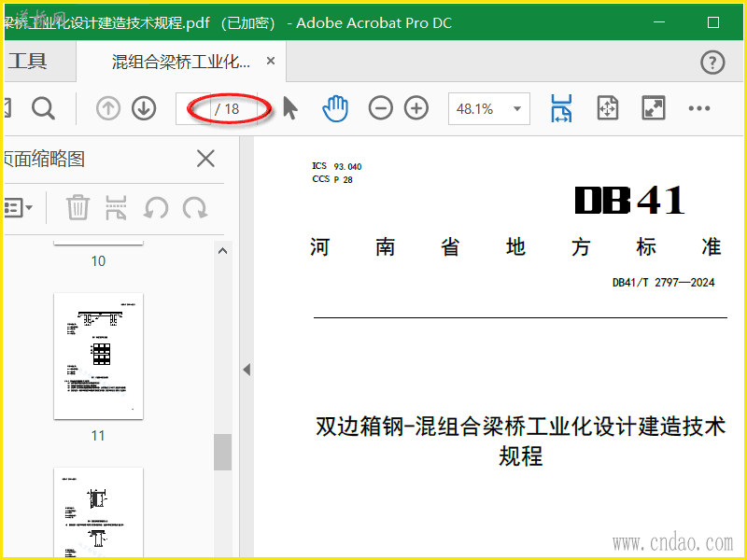
Task: Select the 混组合梁桥工业化 document tab
Action: coord(181,62)
